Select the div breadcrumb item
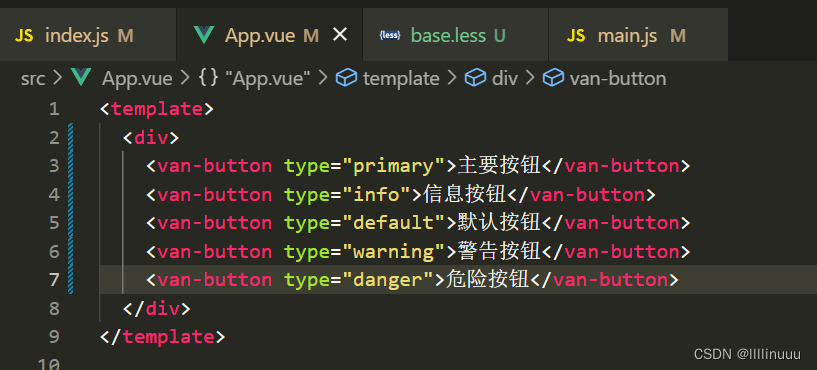This screenshot has height=370, width=817. point(505,79)
